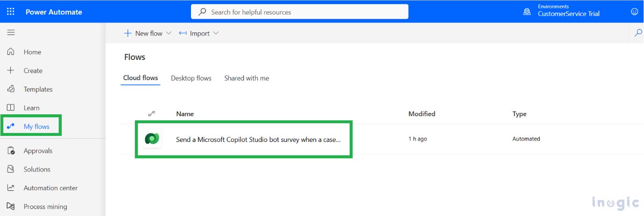This screenshot has height=216, width=644.
Task: Go to My flows in sidebar
Action: [36, 127]
